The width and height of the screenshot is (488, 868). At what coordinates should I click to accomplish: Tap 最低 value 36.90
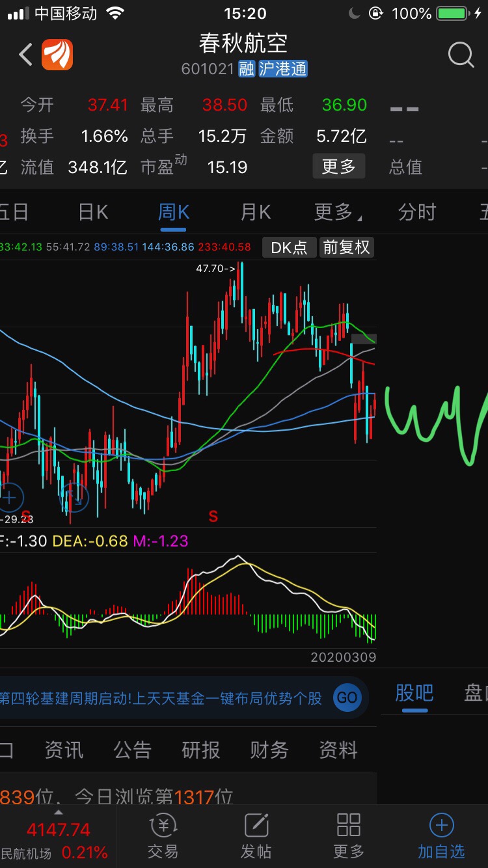tap(345, 105)
